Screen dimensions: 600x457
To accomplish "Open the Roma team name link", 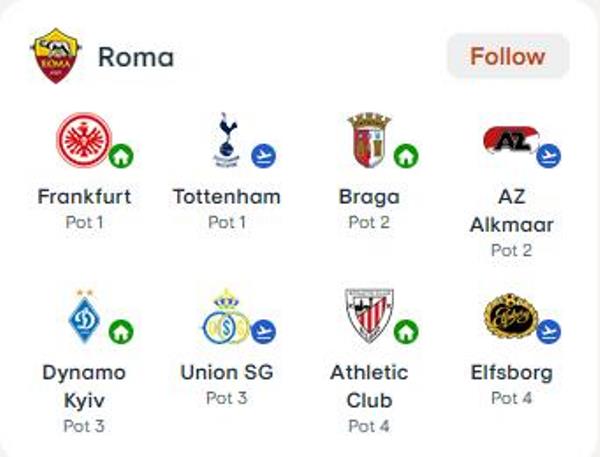I will (x=136, y=57).
